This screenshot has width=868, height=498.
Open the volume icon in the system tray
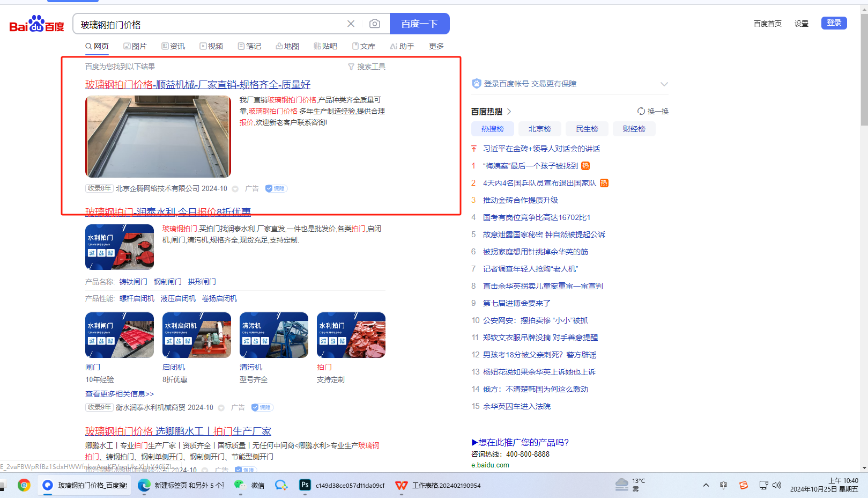pos(777,485)
